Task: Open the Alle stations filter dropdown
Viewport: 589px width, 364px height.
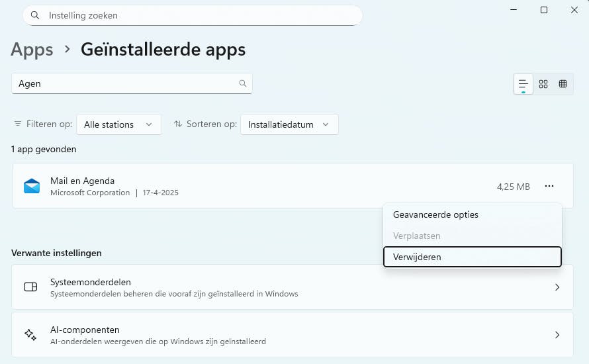Action: [118, 124]
